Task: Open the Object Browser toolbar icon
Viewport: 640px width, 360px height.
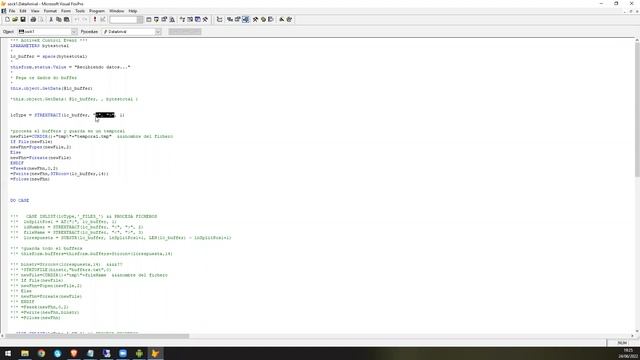Action: pos(190,19)
